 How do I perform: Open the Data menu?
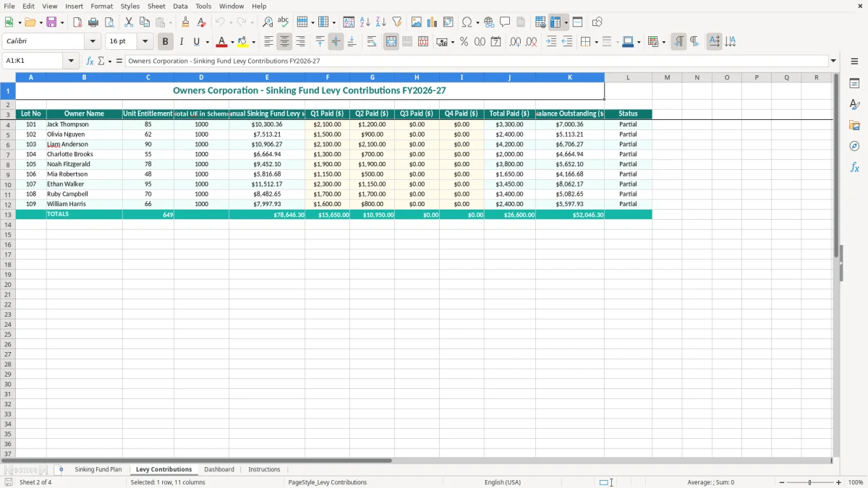click(x=180, y=6)
